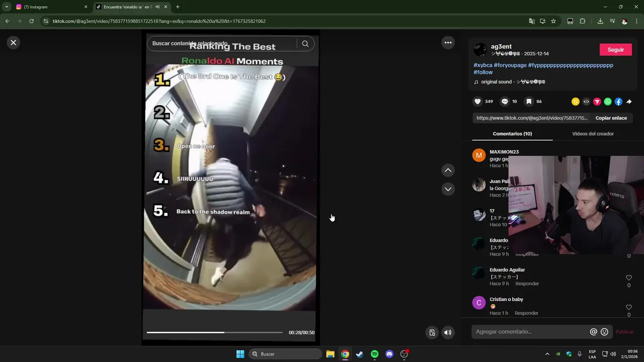
Task: Like Cristian o baby's comment
Action: 628,307
